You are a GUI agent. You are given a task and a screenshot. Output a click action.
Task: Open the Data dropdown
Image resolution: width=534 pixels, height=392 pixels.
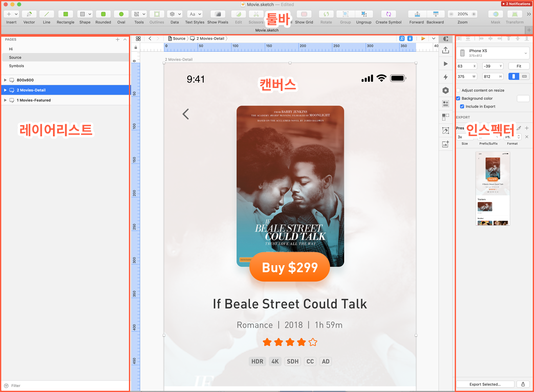(x=174, y=14)
